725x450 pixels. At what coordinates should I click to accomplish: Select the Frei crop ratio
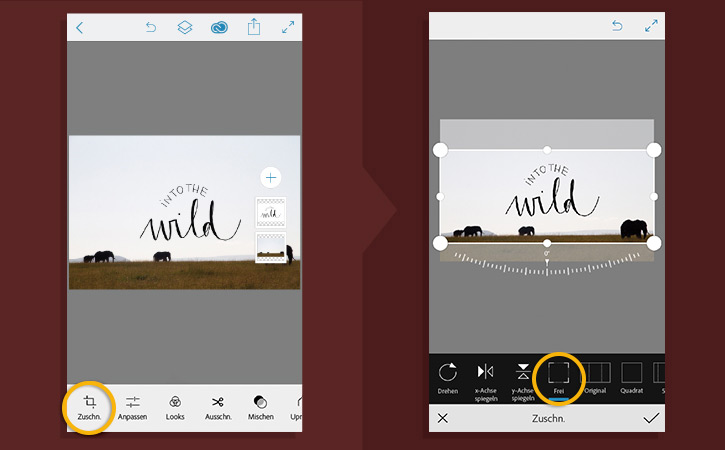point(559,378)
